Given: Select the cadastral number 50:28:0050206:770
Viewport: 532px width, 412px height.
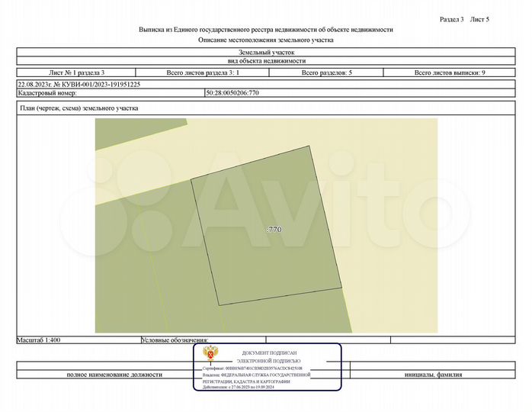Looking at the screenshot, I should coord(232,93).
